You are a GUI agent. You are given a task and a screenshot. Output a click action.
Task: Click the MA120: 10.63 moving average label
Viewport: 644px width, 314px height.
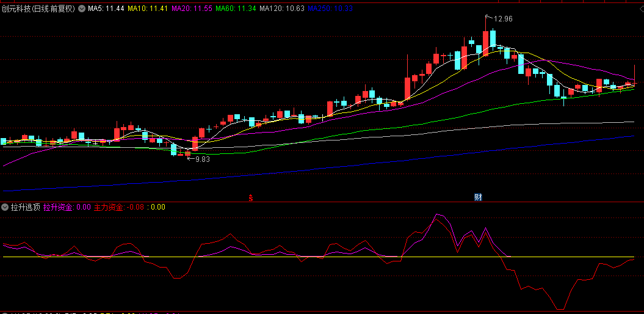click(x=283, y=8)
